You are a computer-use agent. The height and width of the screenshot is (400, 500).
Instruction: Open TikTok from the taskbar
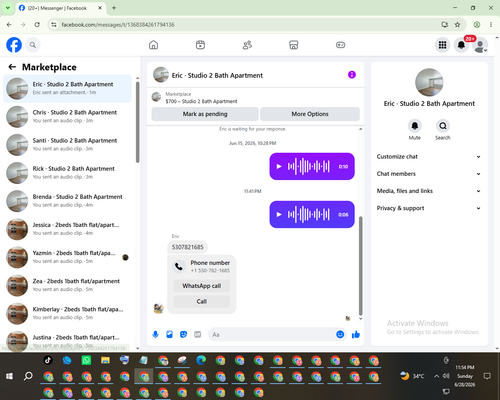(x=48, y=360)
